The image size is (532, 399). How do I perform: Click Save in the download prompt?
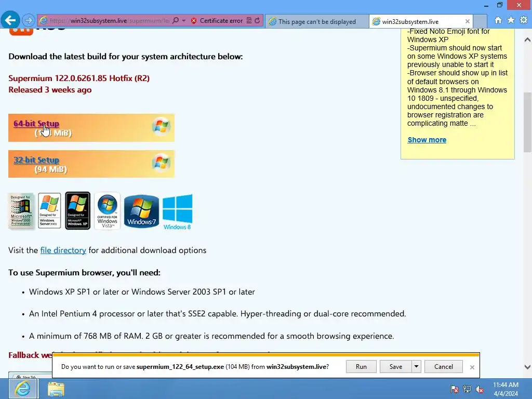[395, 366]
